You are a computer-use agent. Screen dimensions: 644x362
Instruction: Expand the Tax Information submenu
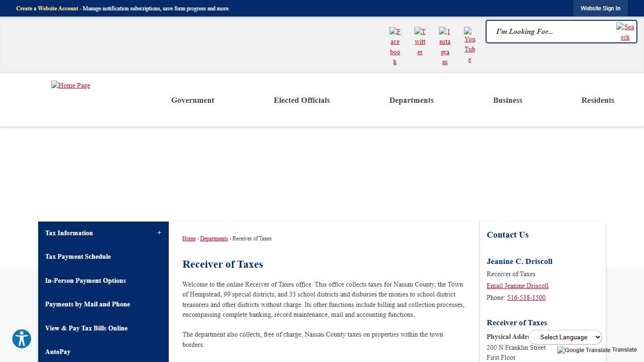point(159,233)
